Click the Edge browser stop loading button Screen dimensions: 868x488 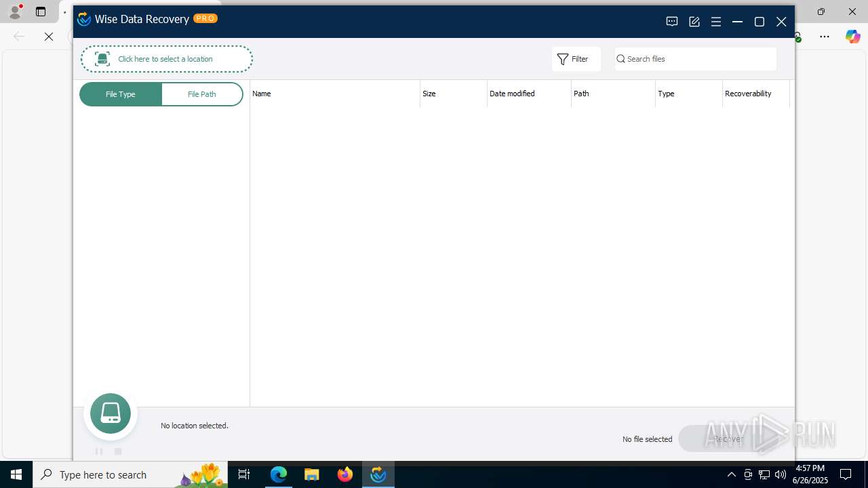click(x=49, y=37)
